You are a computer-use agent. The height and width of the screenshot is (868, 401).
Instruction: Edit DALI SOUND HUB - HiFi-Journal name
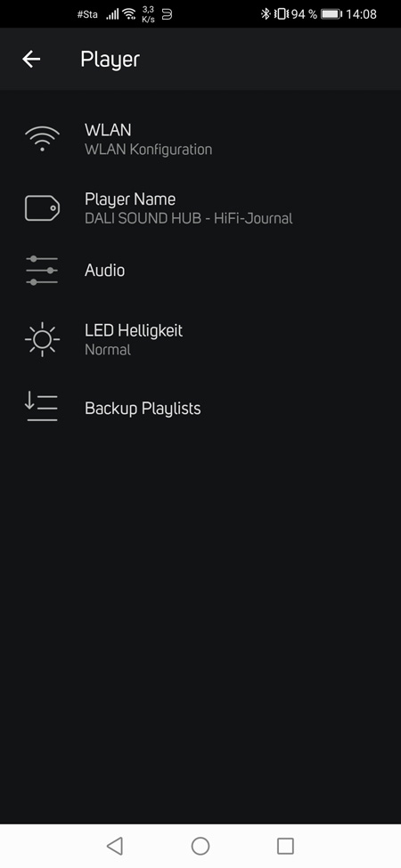pyautogui.click(x=189, y=219)
